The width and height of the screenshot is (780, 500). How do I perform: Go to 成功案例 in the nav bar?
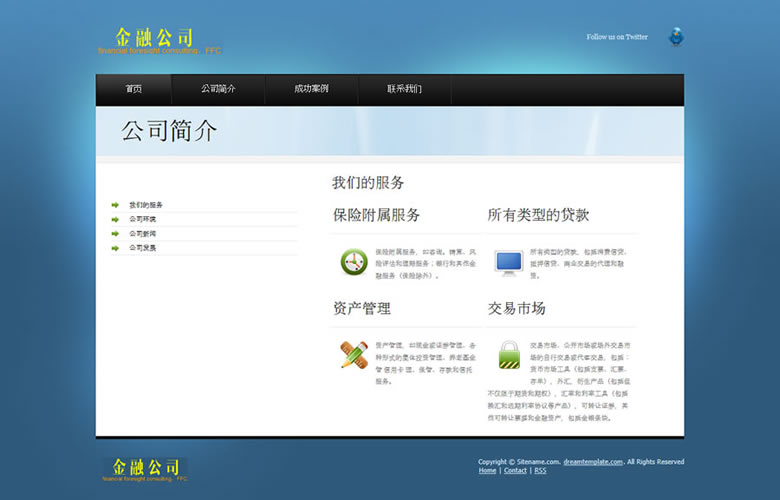tap(311, 89)
